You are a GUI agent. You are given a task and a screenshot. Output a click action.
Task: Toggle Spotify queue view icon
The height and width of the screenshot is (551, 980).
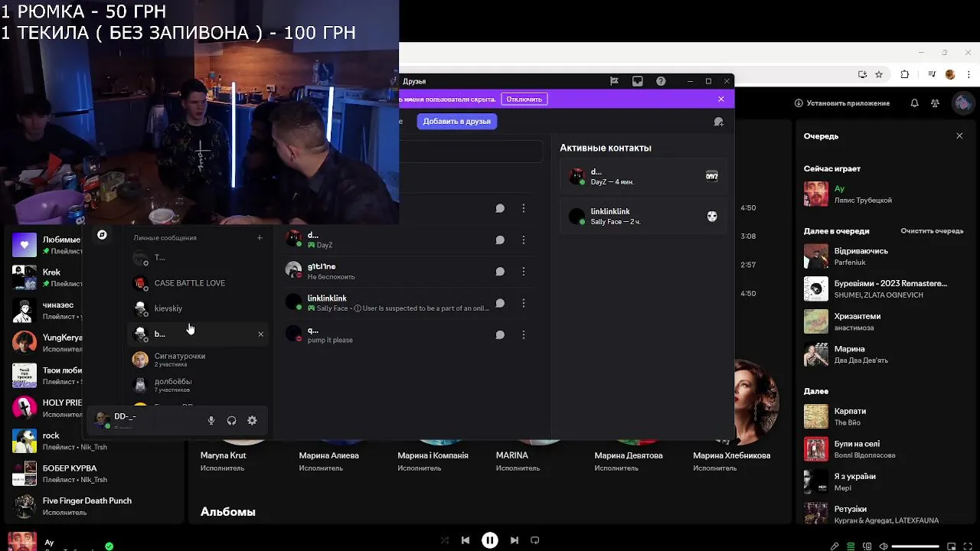851,546
